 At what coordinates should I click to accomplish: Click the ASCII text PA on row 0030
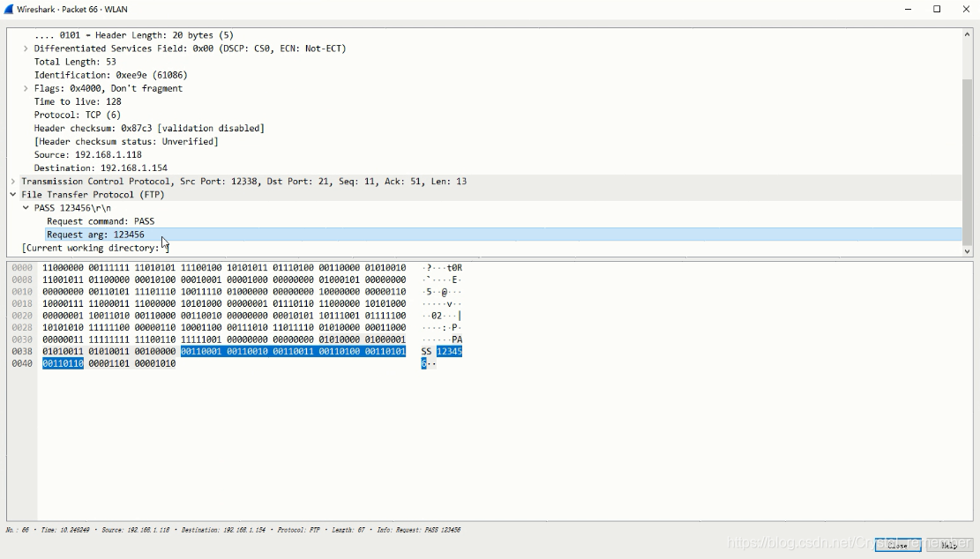pos(457,339)
